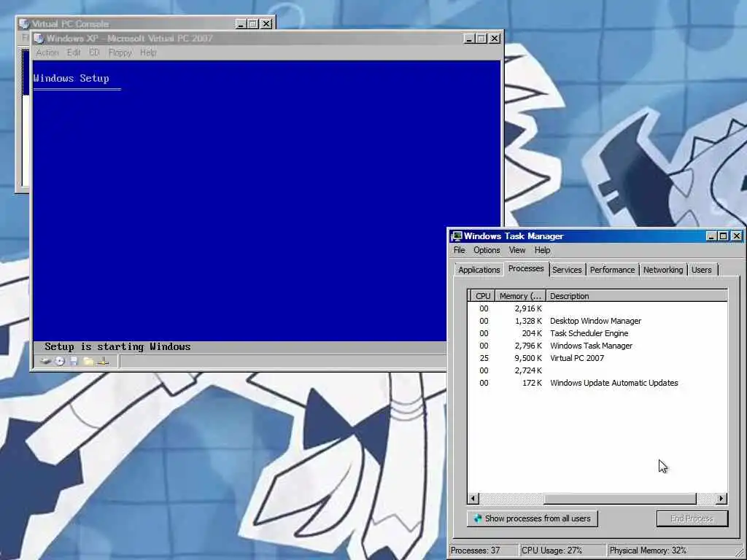The height and width of the screenshot is (560, 747).
Task: Click the hard disk icon in Virtual PC status bar
Action: 46,362
